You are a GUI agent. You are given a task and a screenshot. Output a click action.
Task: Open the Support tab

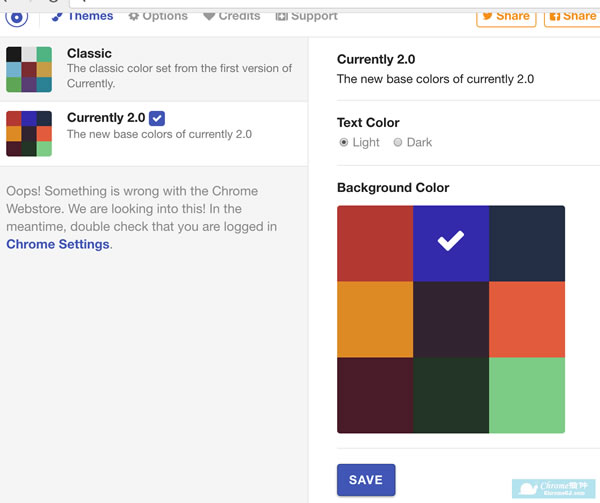[x=307, y=16]
